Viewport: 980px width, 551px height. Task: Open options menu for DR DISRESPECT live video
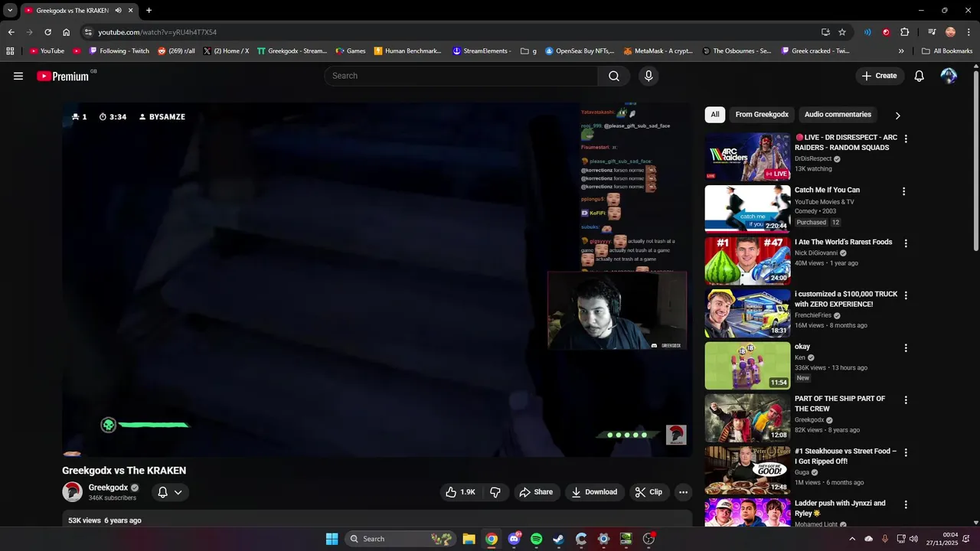pos(906,139)
